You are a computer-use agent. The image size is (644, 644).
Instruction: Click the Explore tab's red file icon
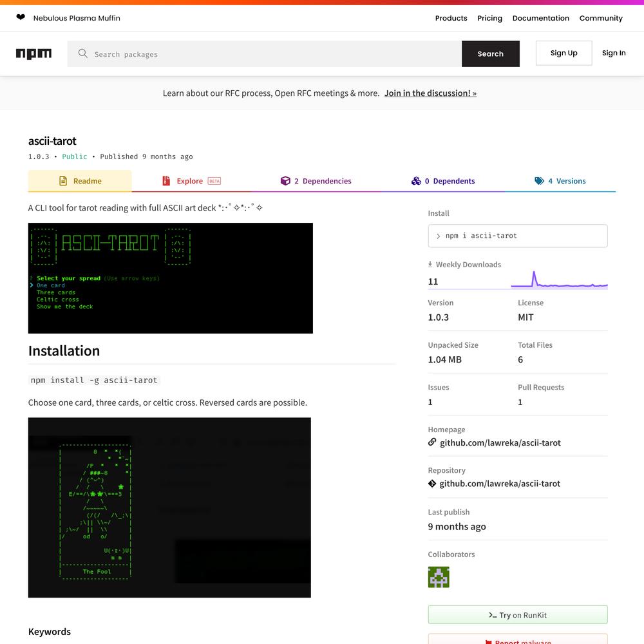166,181
